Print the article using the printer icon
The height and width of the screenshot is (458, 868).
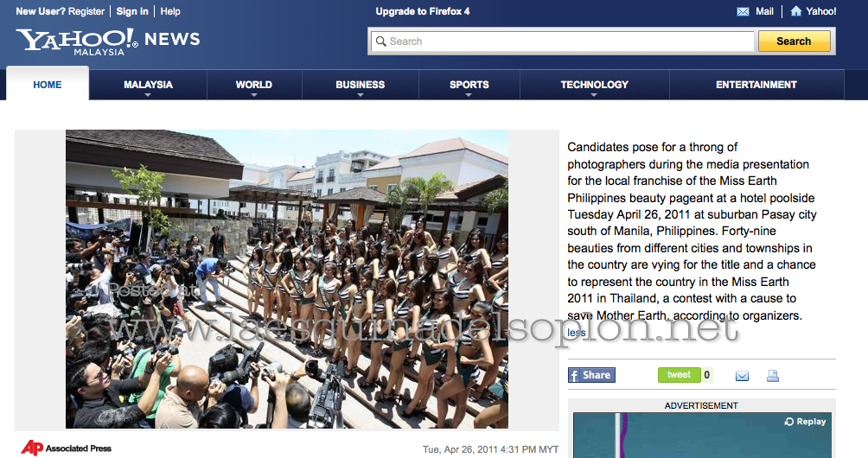pyautogui.click(x=772, y=376)
